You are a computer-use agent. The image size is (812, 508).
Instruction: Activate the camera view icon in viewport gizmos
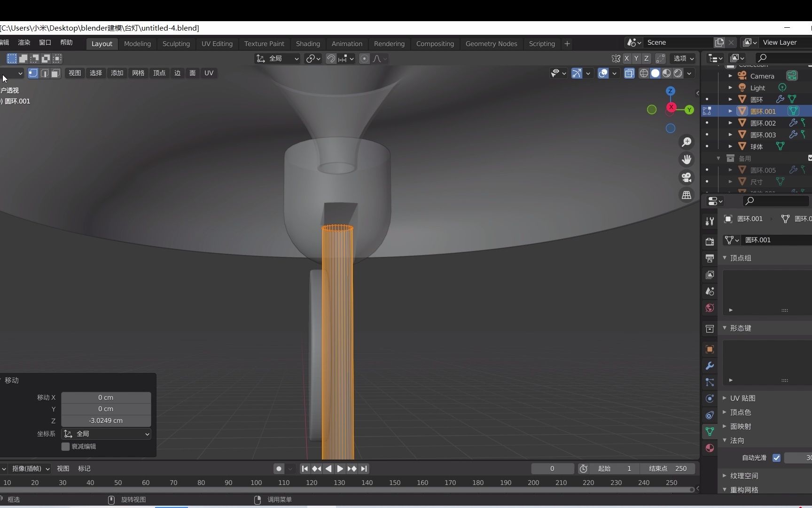pyautogui.click(x=687, y=177)
